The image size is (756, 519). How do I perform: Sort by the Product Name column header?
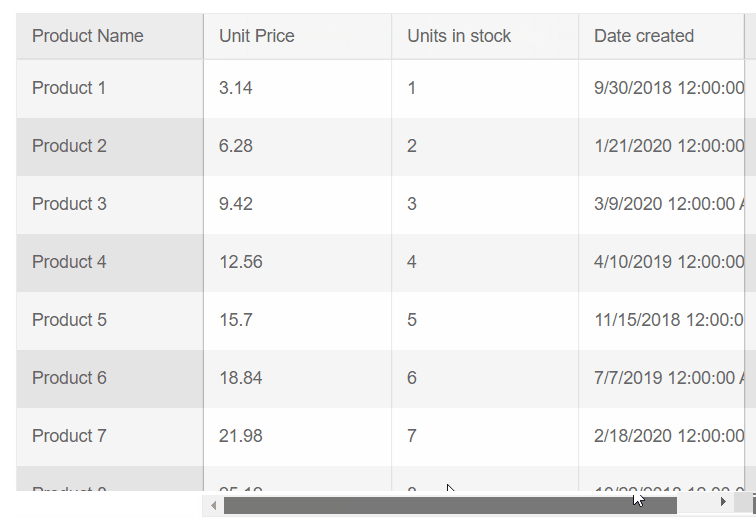pyautogui.click(x=88, y=36)
